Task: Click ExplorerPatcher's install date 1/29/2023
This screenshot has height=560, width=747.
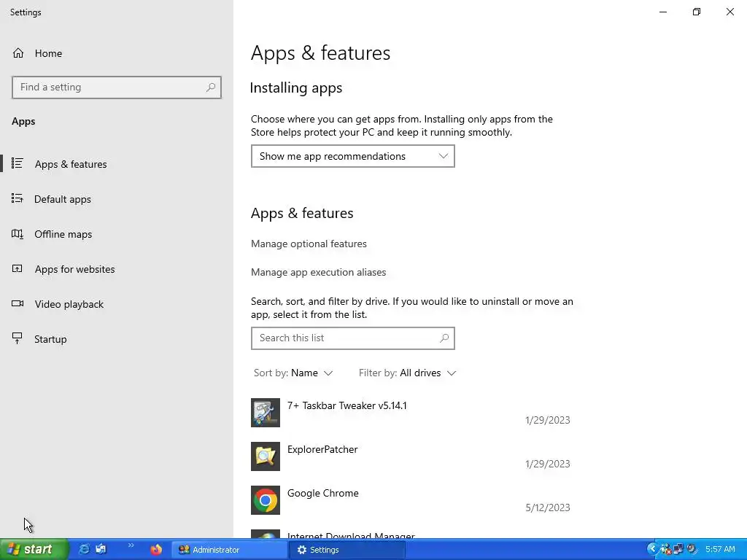Action: (x=548, y=464)
